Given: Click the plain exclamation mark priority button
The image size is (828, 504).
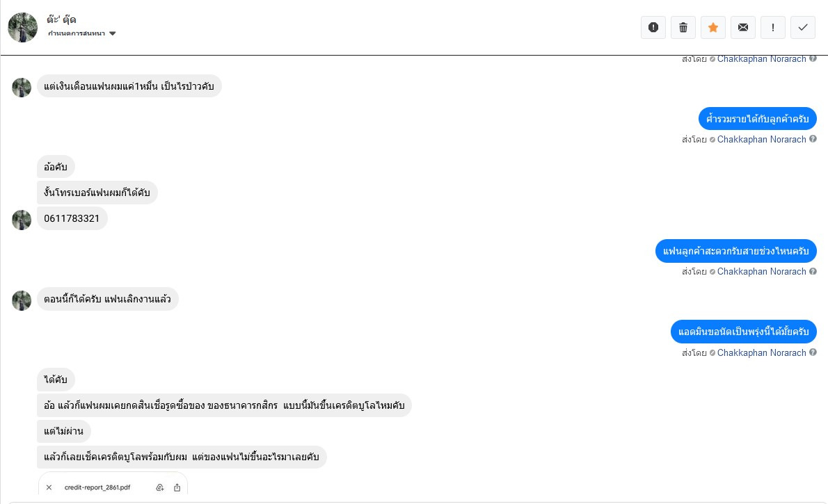Looking at the screenshot, I should (773, 27).
